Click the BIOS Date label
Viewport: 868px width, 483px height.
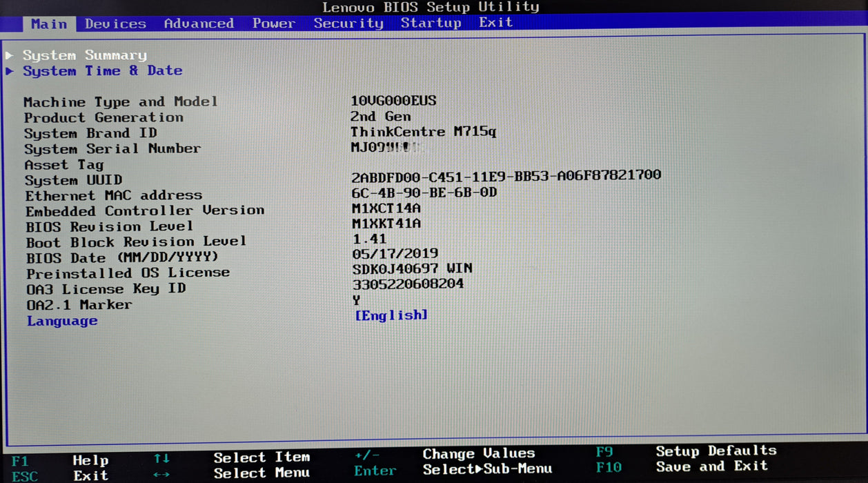pos(122,258)
